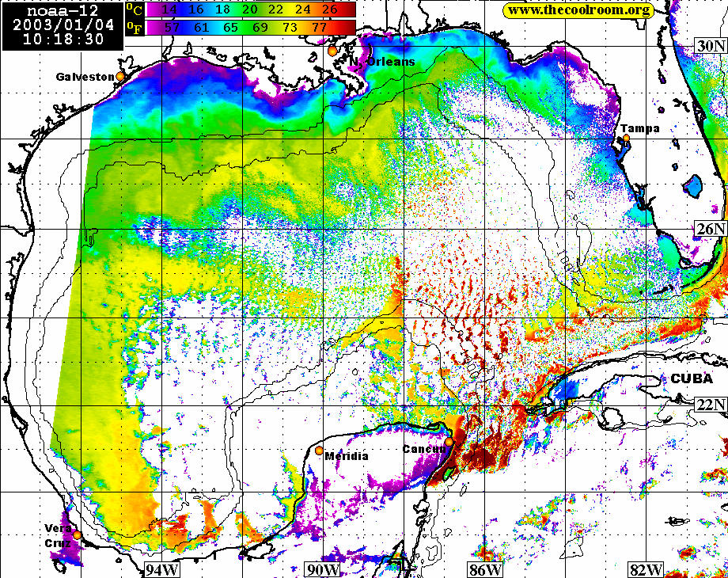Click the Celsius temperature color scale bar
The width and height of the screenshot is (728, 578).
251,10
